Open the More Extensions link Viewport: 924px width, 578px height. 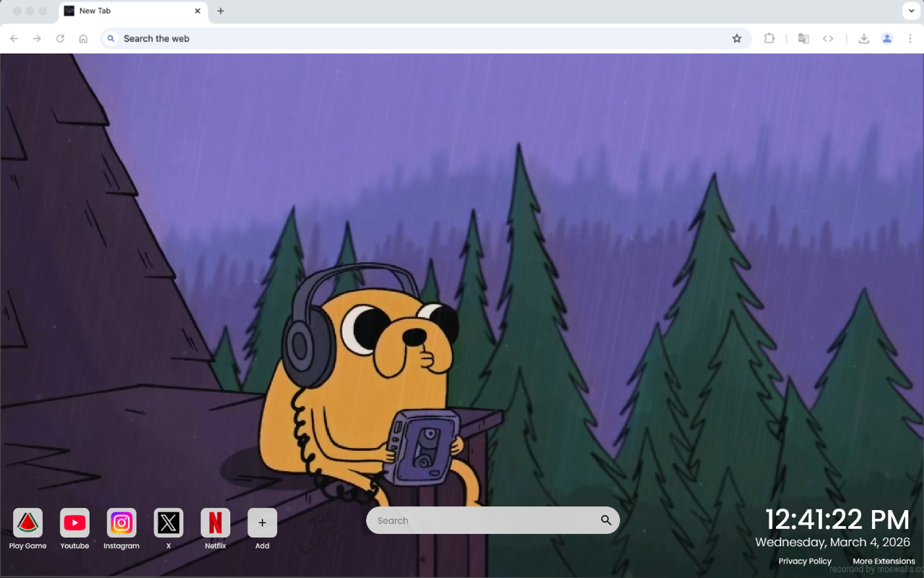(884, 561)
